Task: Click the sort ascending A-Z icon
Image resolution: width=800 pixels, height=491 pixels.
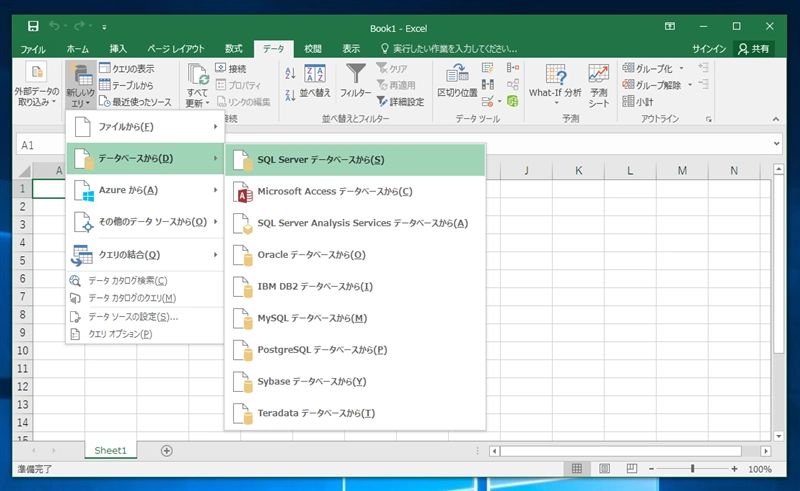Action: [290, 73]
